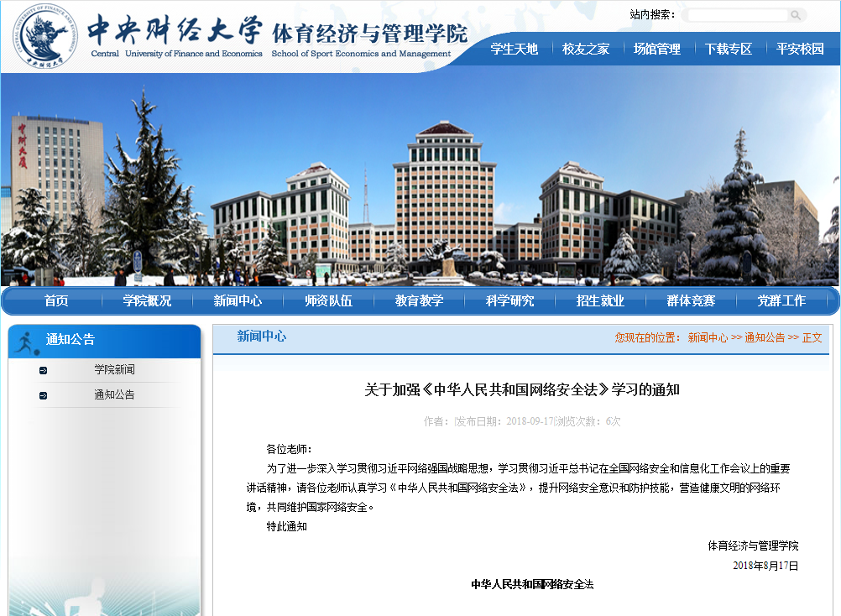Screen dimensions: 841x616
Task: Select 科学研究 in the main menu
Action: point(508,300)
